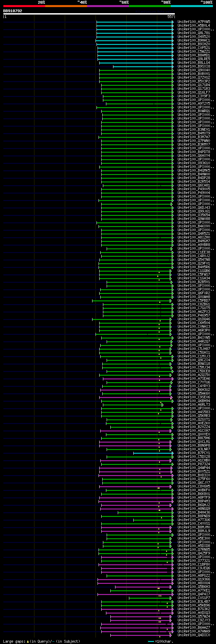Select the UniRef100_Q9LRE5 label
Image resolution: width=216 pixels, height=644 pixels.
pos(194,59)
